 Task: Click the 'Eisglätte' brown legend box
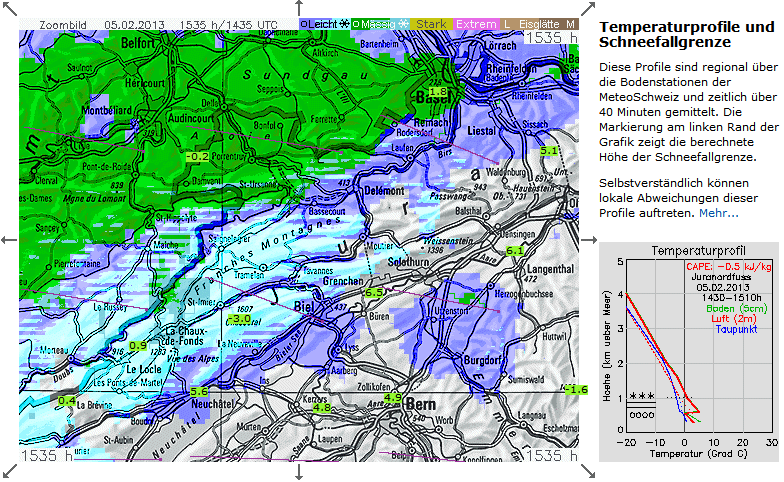click(539, 24)
